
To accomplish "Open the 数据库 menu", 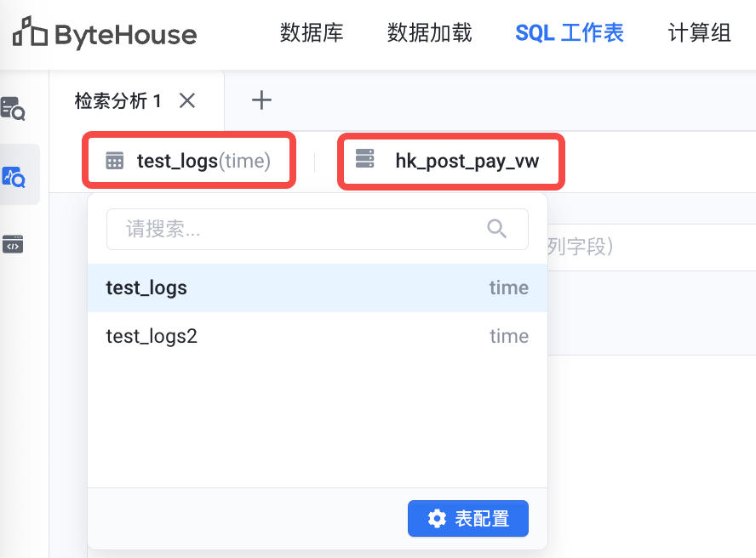I will 312,33.
